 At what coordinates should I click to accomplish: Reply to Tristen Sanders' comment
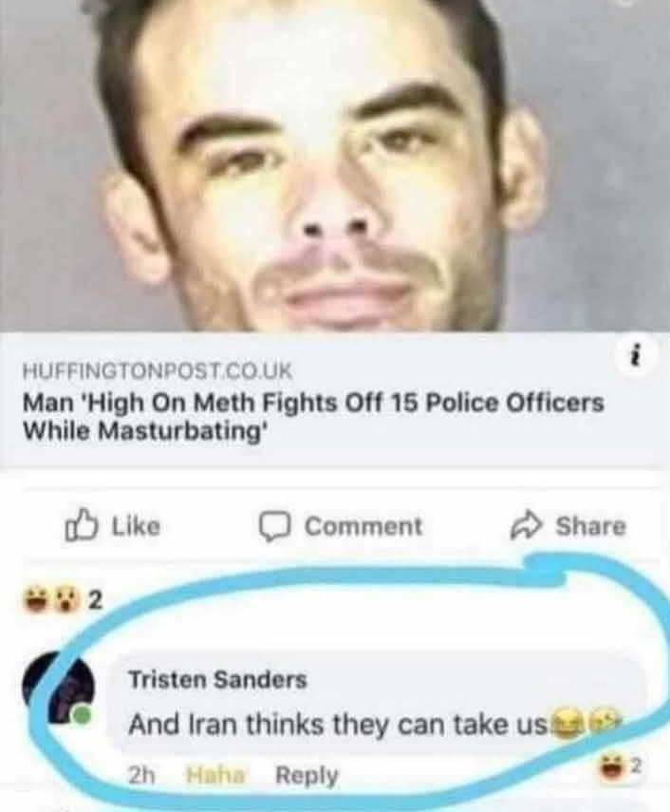(307, 775)
